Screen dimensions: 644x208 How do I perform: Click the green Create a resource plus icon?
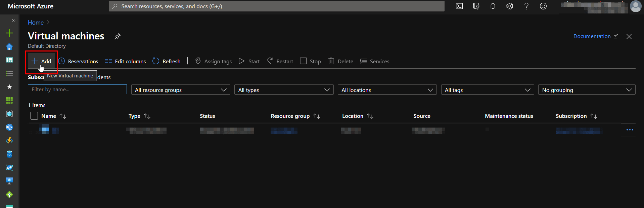coord(9,33)
